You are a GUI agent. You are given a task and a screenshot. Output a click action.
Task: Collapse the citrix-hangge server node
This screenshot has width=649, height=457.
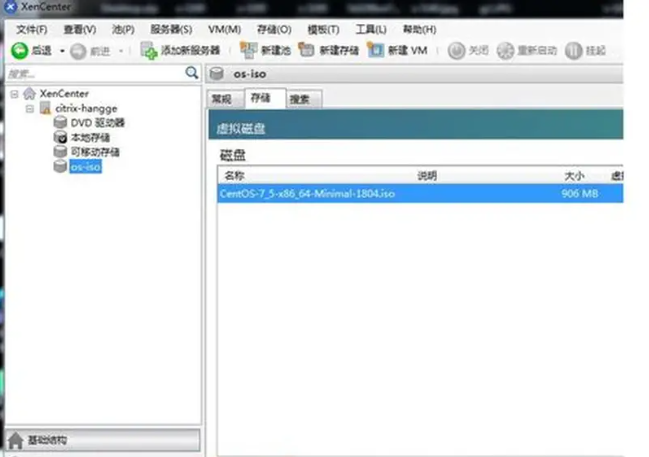pyautogui.click(x=30, y=108)
